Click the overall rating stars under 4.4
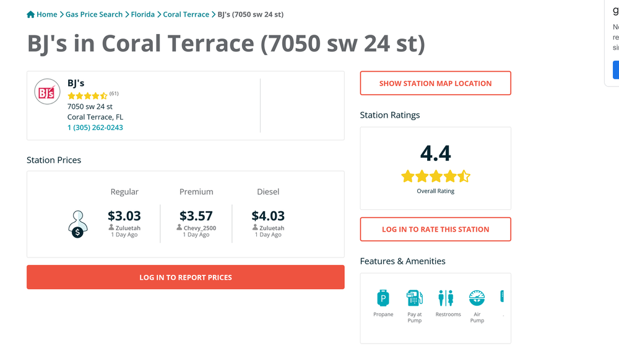Viewport: 619px width, 364px height. click(x=435, y=176)
